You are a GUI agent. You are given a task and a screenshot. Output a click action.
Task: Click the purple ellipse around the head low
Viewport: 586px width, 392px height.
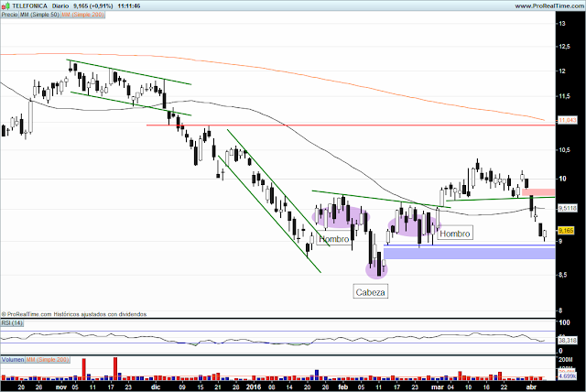pyautogui.click(x=376, y=269)
